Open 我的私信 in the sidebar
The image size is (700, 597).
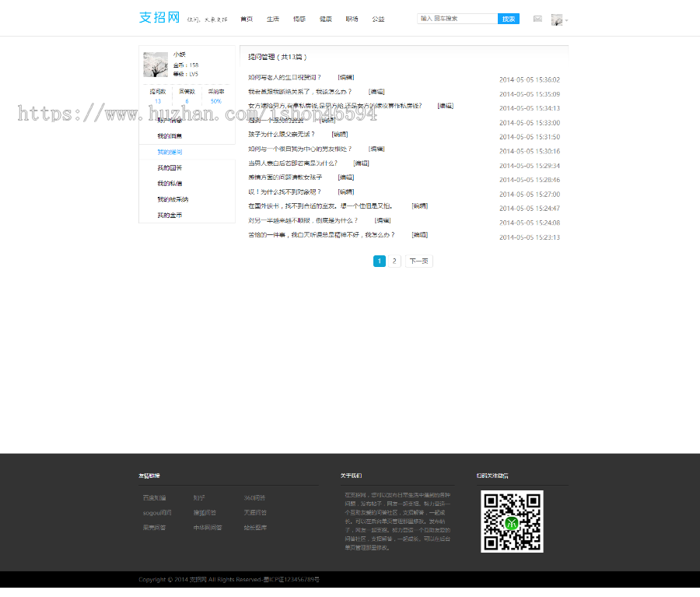[170, 184]
